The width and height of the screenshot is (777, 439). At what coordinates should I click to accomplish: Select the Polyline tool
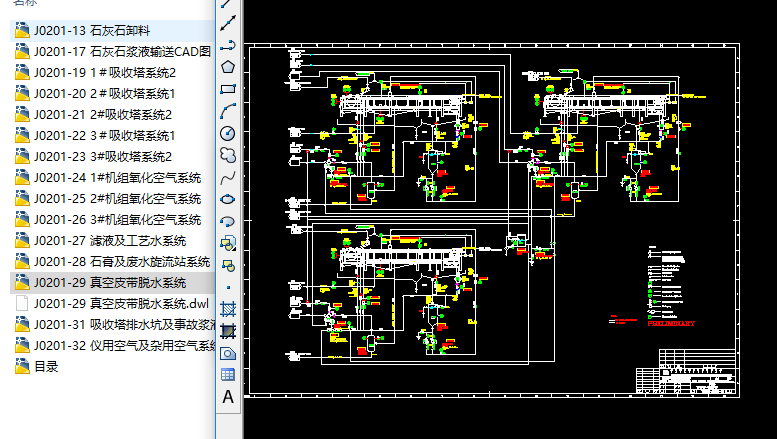click(228, 45)
